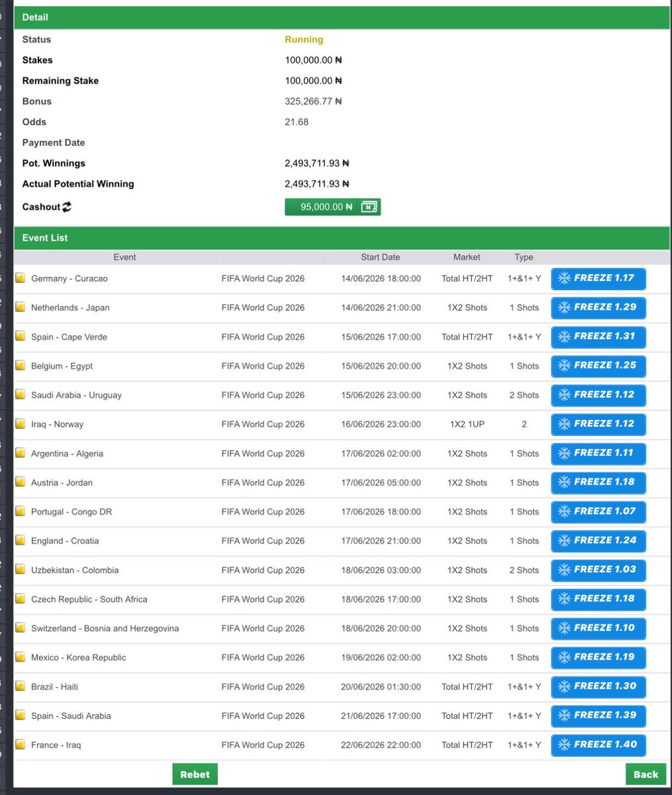The image size is (672, 795).
Task: Click yellow status icon for Switzerland - Bosnia and Herzegovina
Action: click(21, 628)
